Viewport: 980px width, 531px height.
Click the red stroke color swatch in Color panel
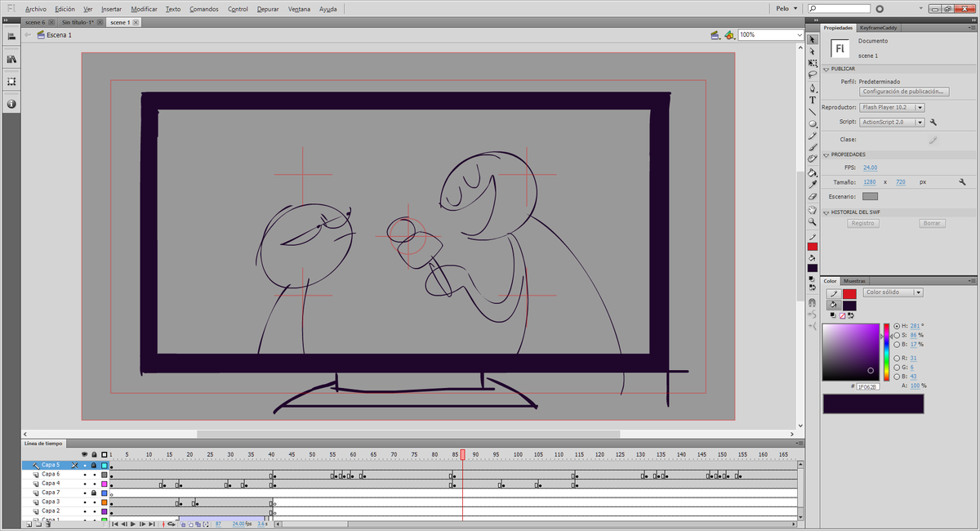pyautogui.click(x=849, y=293)
